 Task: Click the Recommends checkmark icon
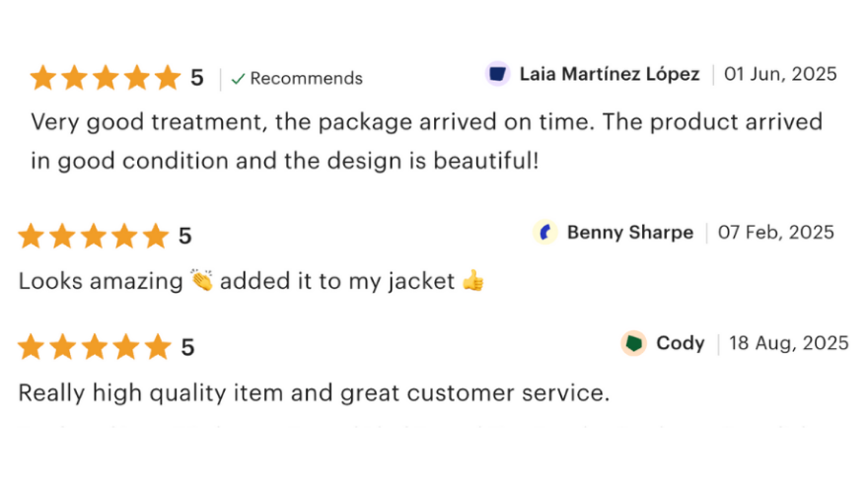(238, 79)
